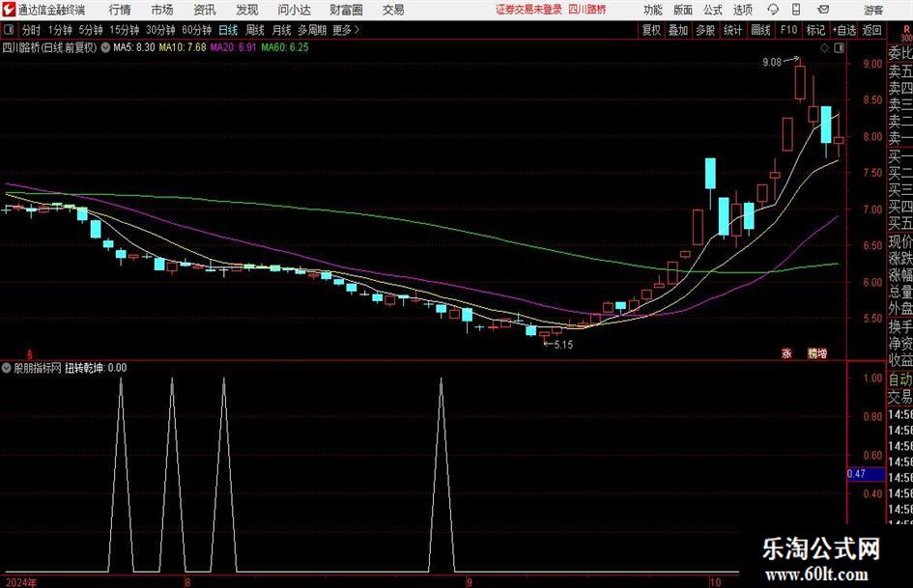
Task: Click the 9.08 high price label
Action: coord(772,63)
